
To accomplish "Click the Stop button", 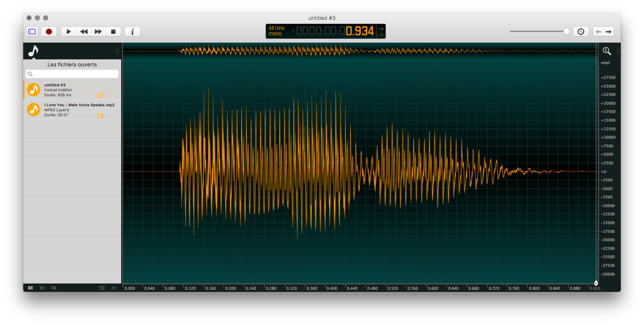I will point(113,32).
